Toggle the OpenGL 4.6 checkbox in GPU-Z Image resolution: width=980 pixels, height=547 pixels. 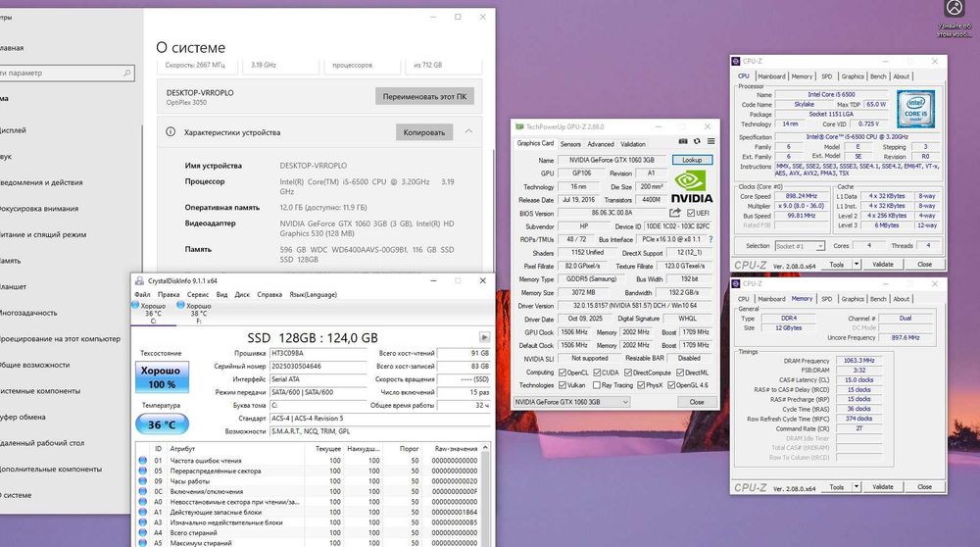point(671,385)
